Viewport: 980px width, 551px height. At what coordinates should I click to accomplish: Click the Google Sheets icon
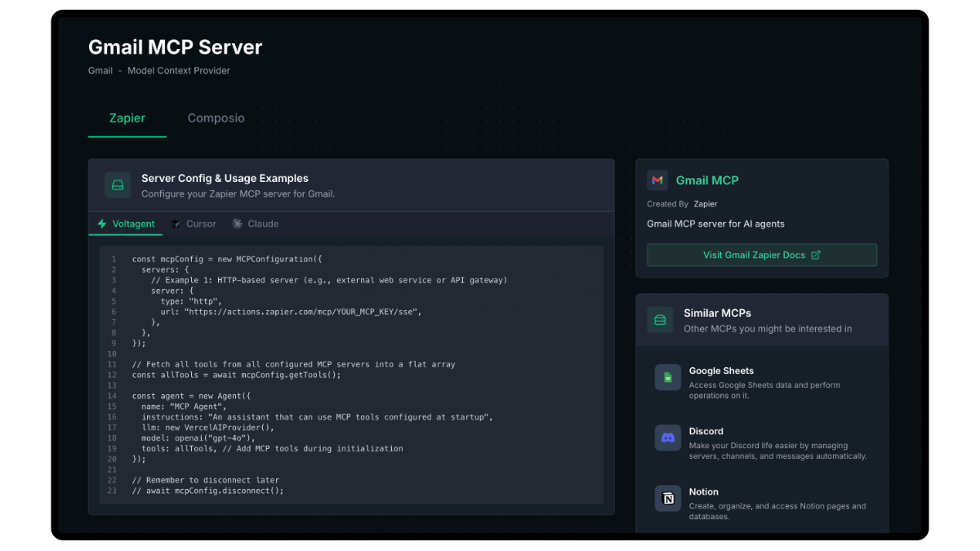pos(668,377)
